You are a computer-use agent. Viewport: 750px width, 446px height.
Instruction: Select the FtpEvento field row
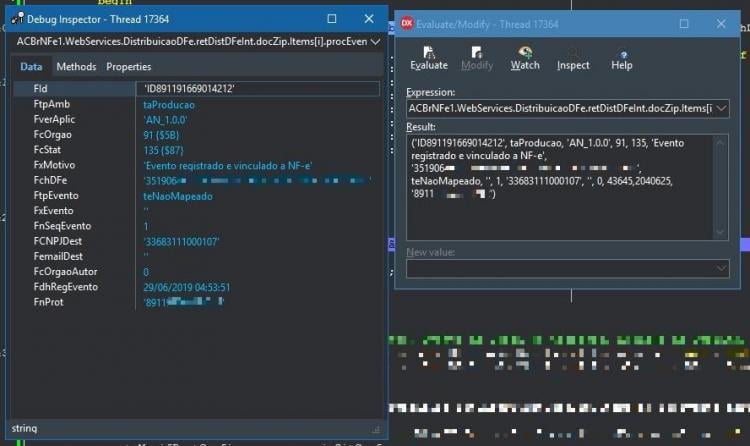(197, 196)
